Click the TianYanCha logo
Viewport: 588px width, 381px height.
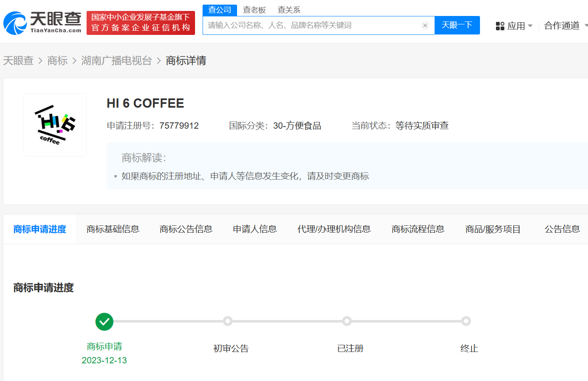click(x=42, y=23)
